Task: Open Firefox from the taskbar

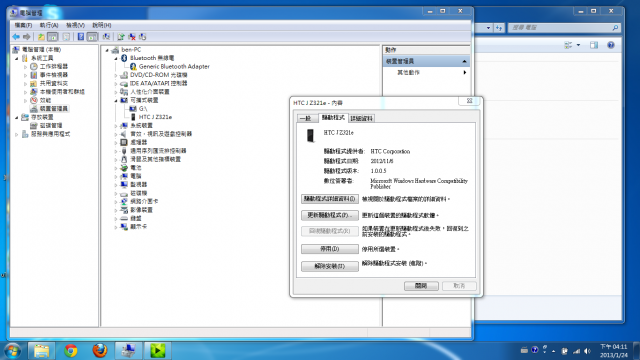Action: click(x=100, y=351)
